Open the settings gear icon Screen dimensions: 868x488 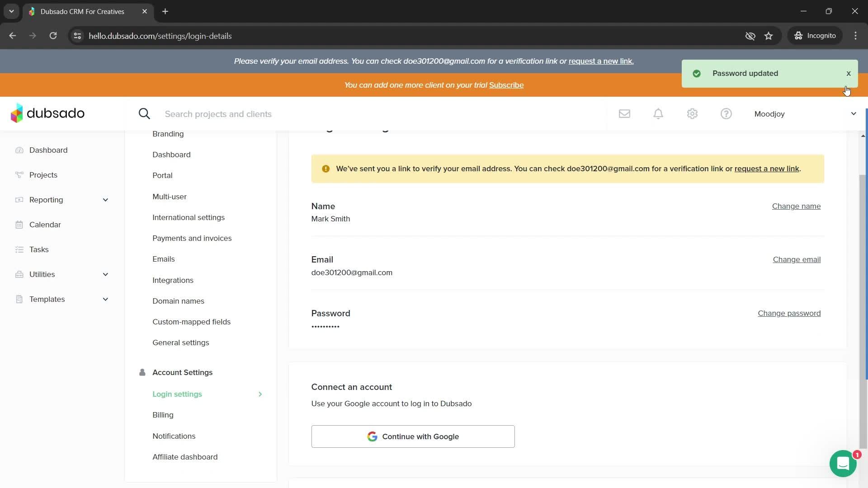pos(692,114)
